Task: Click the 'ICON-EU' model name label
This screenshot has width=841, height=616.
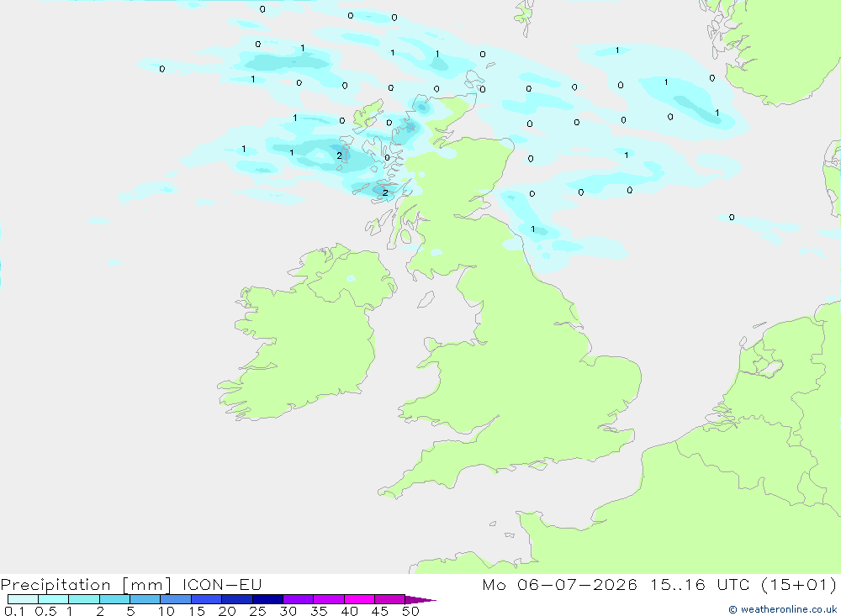Action: (222, 584)
